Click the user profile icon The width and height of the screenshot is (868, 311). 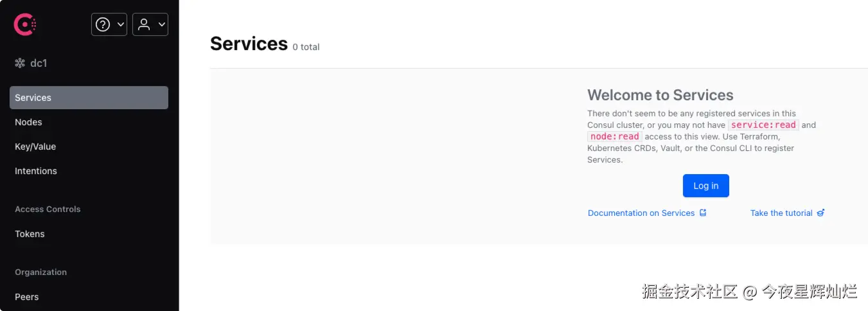tap(144, 24)
